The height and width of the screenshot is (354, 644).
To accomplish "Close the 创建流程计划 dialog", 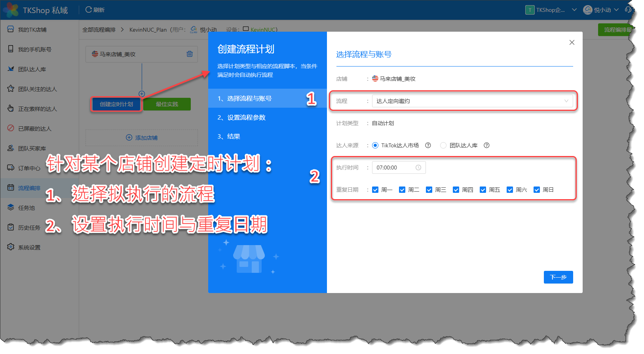I will (x=572, y=42).
